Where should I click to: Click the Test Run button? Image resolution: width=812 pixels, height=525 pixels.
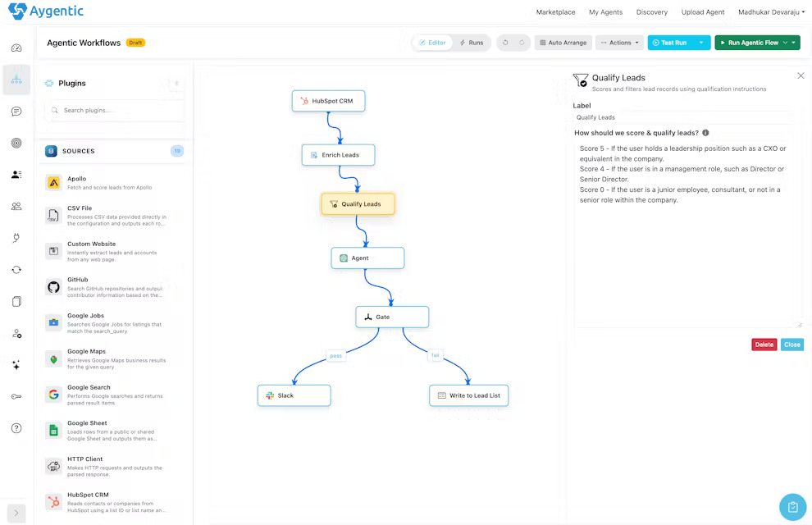[x=670, y=43]
